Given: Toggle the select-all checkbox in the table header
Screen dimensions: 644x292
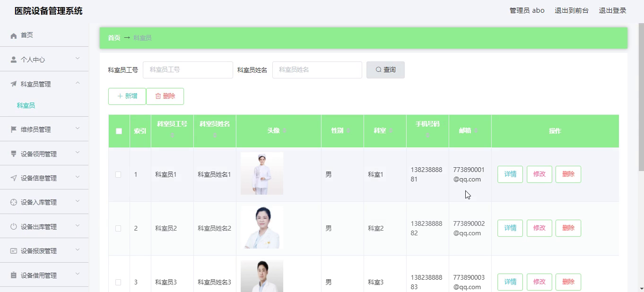Looking at the screenshot, I should coord(119,131).
